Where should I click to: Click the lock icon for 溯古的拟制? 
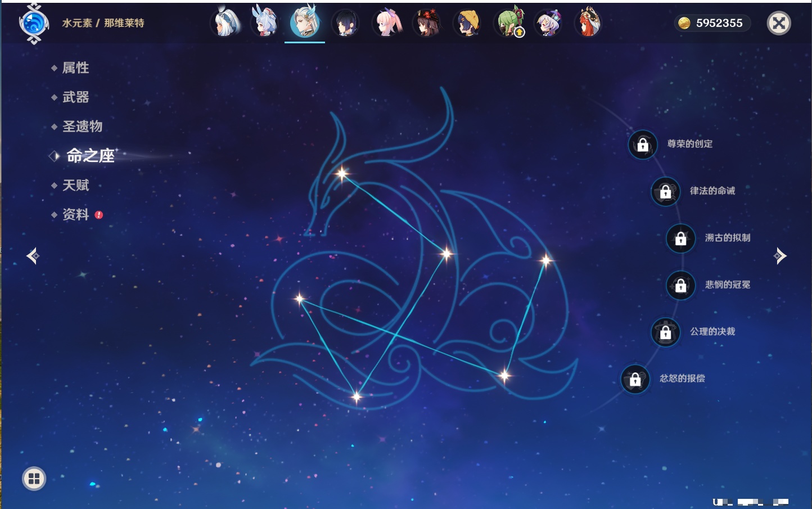pyautogui.click(x=680, y=238)
